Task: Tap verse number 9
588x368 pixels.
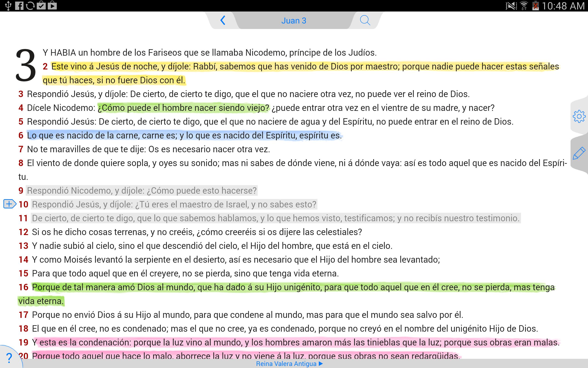Action: [21, 191]
